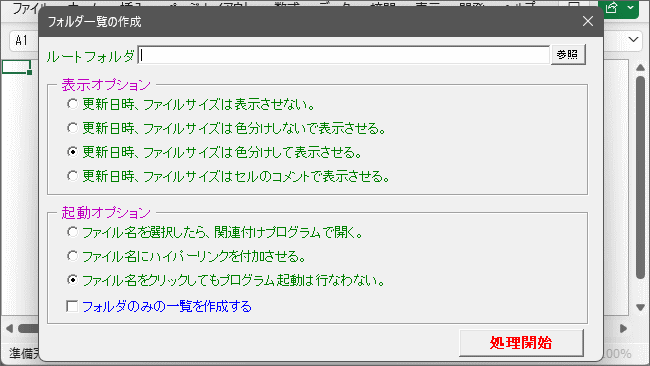
Task: Click the 処理開始 start button
Action: point(521,343)
